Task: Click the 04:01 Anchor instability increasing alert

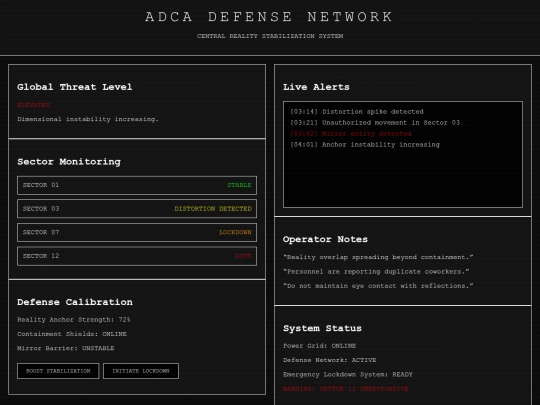Action: [365, 145]
